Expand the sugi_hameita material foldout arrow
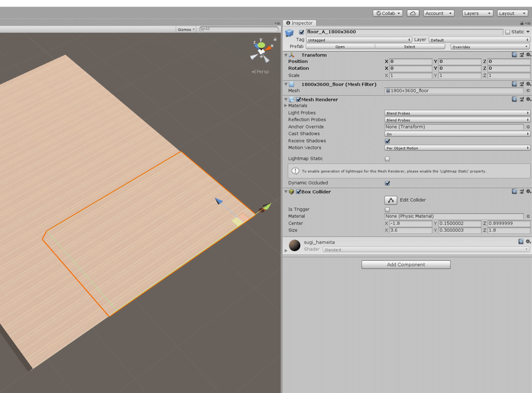Image resolution: width=532 pixels, height=393 pixels. point(286,251)
